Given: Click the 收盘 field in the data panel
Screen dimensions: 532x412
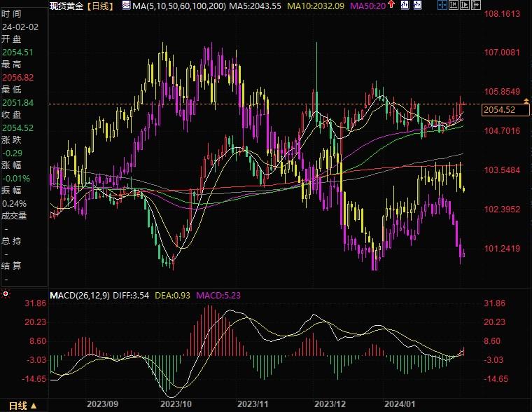Looking at the screenshot, I should point(11,115).
